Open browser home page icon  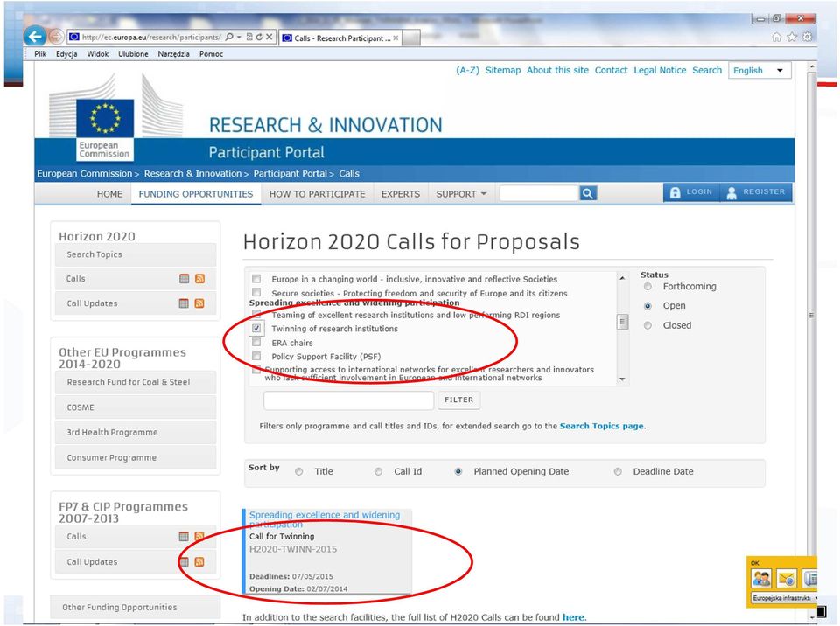(776, 37)
